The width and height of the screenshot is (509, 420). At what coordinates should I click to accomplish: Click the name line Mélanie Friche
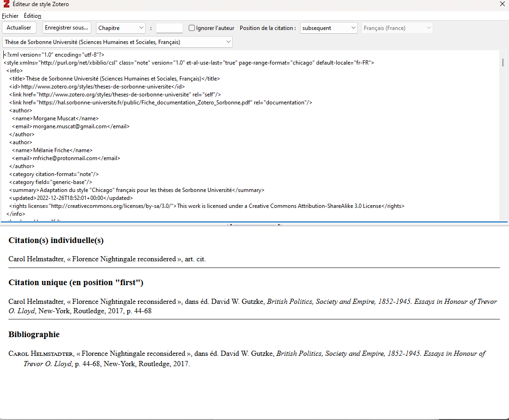(x=52, y=150)
